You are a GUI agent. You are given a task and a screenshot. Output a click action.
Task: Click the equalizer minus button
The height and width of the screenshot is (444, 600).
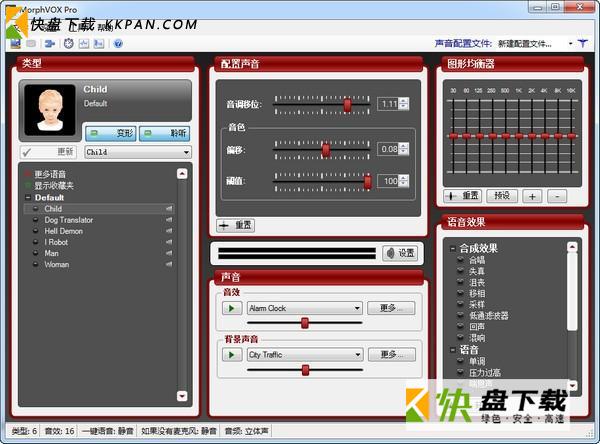click(557, 196)
